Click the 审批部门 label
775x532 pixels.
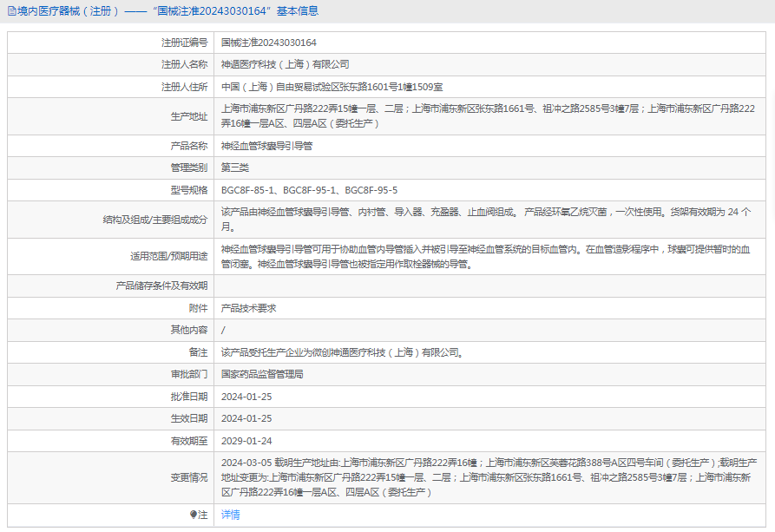(x=189, y=374)
